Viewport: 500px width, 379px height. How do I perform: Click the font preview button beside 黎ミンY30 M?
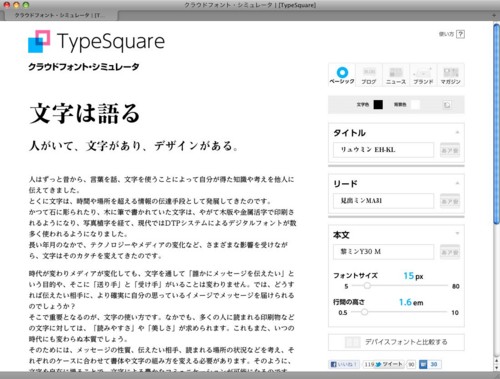tap(450, 252)
